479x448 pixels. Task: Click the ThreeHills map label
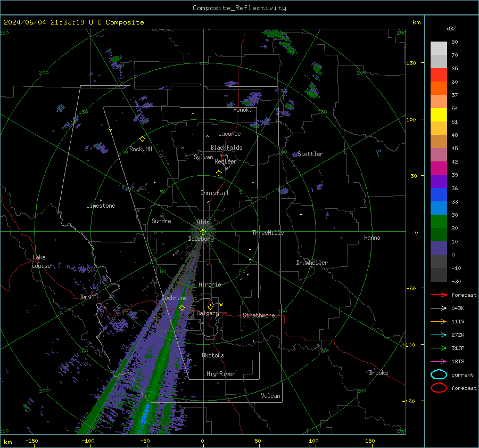coord(268,233)
